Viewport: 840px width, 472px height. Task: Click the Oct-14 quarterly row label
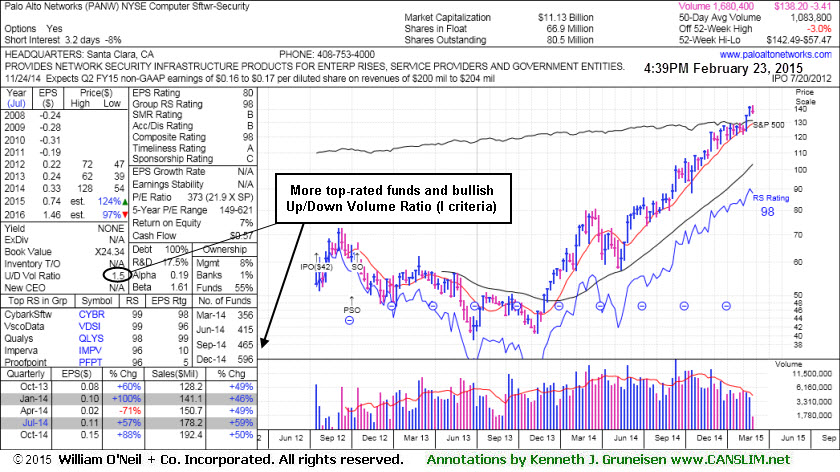(34, 434)
